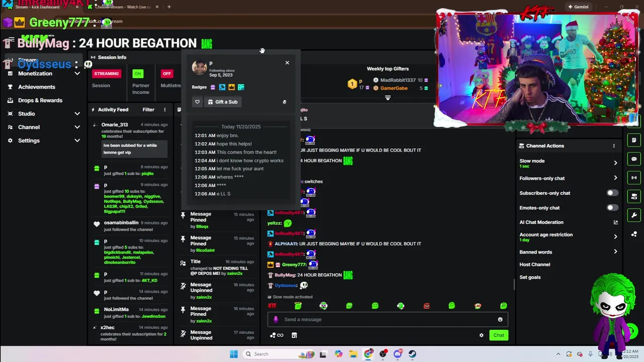Switch to Cheesur stream browser tab
The width and height of the screenshot is (644, 362).
[123, 7]
